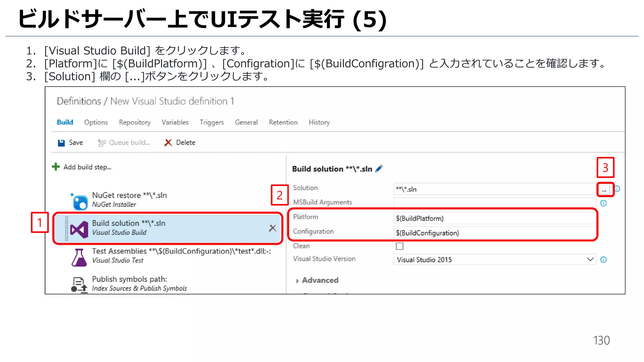Viewport: 644px width, 362px height.
Task: Click Add build step... link
Action: point(87,167)
